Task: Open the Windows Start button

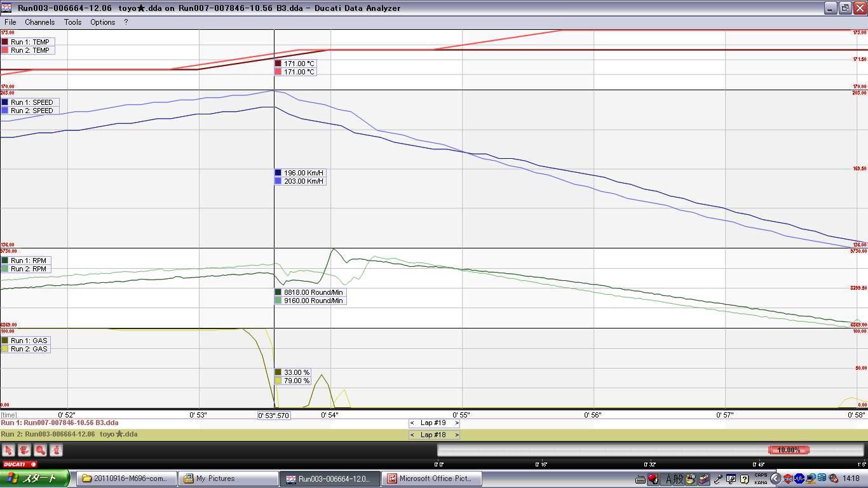Action: (35, 478)
